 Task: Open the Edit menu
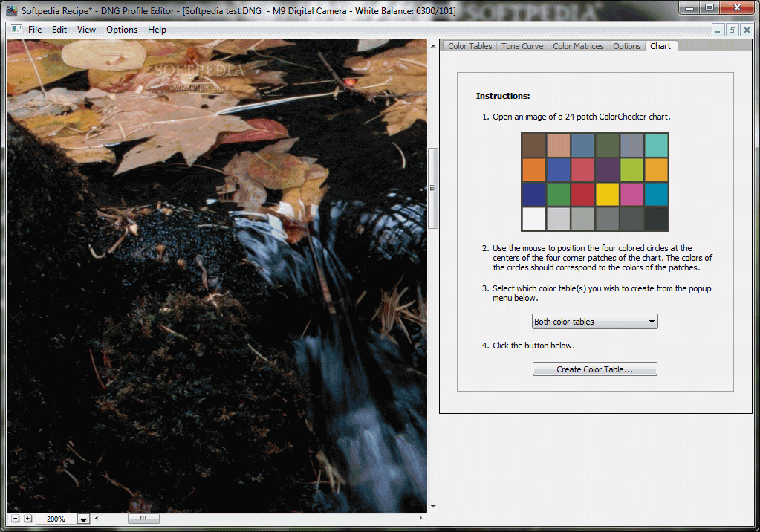(x=59, y=30)
